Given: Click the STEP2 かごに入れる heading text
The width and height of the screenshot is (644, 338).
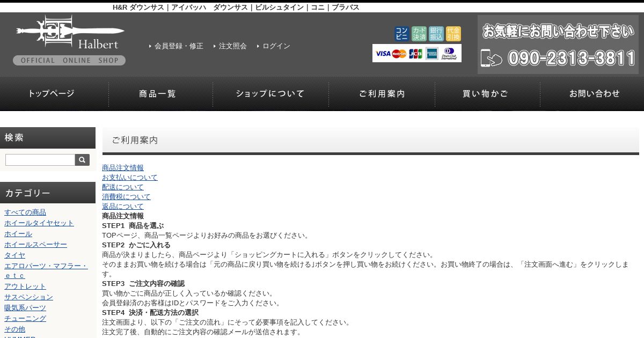Looking at the screenshot, I should click(x=136, y=245).
